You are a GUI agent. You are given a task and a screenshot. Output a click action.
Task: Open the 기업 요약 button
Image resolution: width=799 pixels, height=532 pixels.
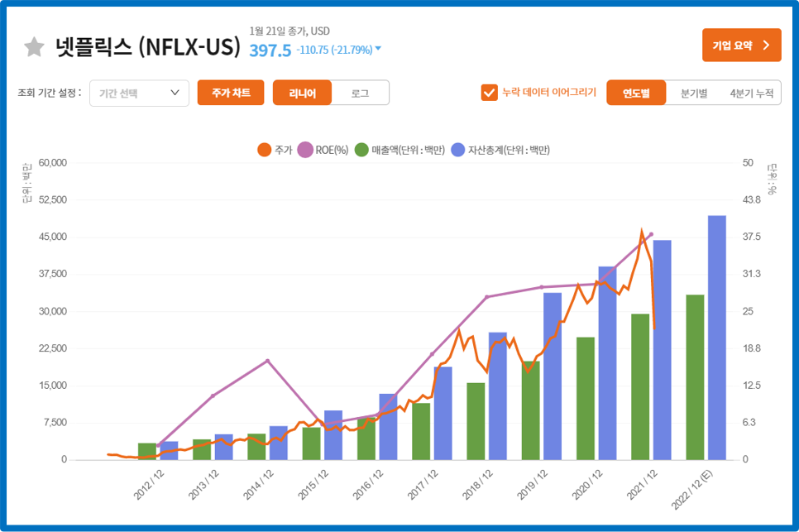pyautogui.click(x=741, y=46)
